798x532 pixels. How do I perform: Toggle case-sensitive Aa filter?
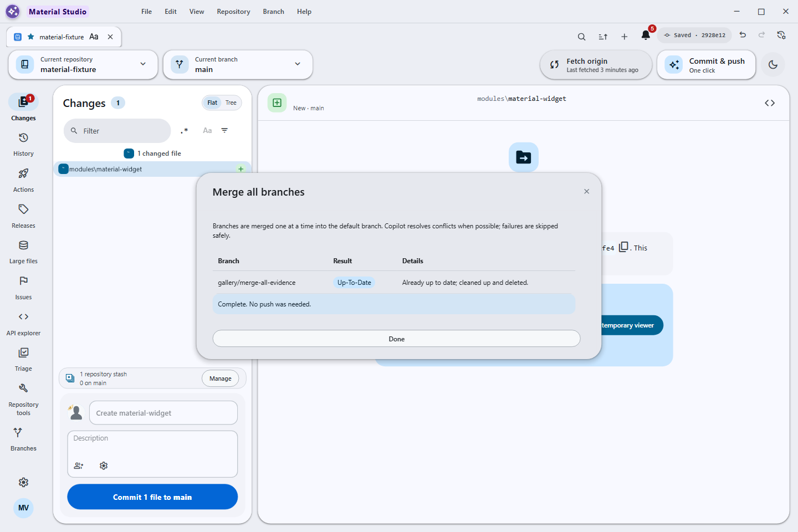click(207, 131)
